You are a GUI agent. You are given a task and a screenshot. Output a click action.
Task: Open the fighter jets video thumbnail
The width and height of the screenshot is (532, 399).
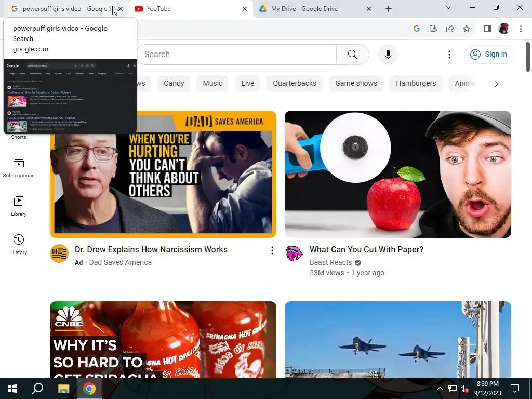[x=397, y=340]
